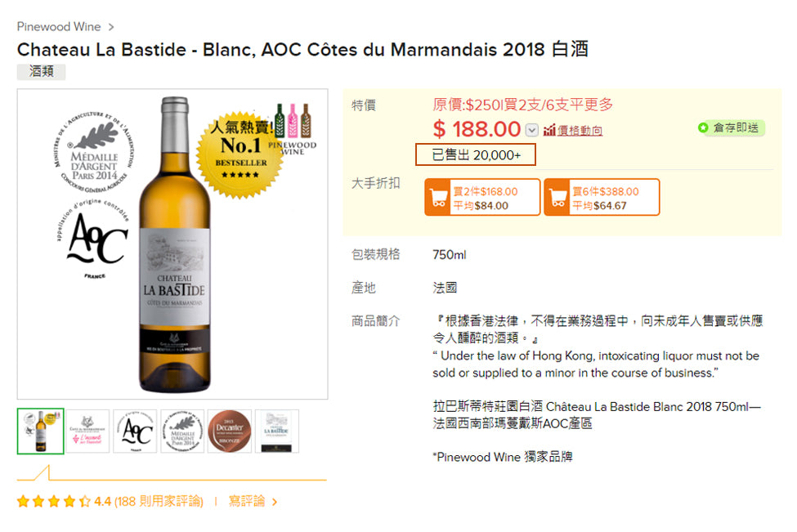Click the green 倉存即送 in-stock badge
This screenshot has height=532, width=797.
coord(730,128)
